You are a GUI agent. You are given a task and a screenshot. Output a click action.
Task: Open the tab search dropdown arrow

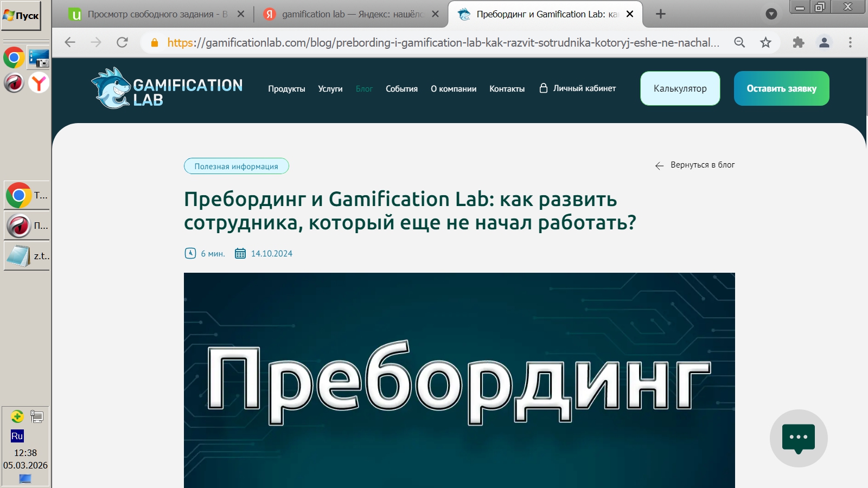pos(771,14)
